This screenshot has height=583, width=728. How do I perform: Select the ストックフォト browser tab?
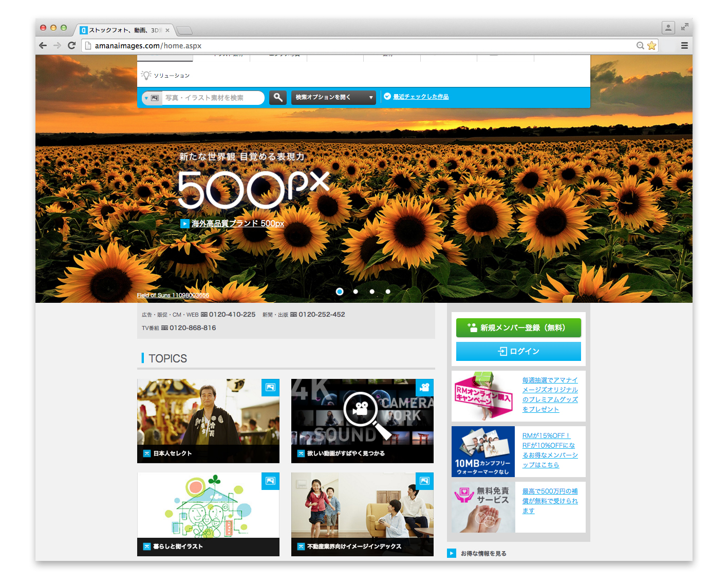coord(125,30)
